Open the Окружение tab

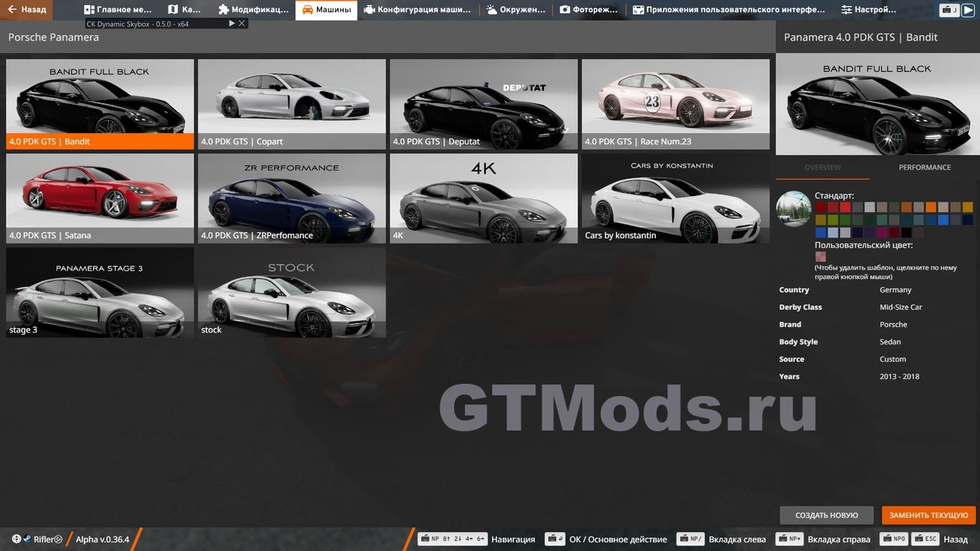point(516,10)
